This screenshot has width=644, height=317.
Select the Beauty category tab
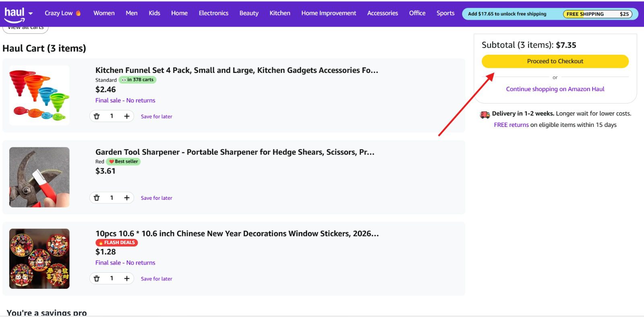[x=249, y=13]
